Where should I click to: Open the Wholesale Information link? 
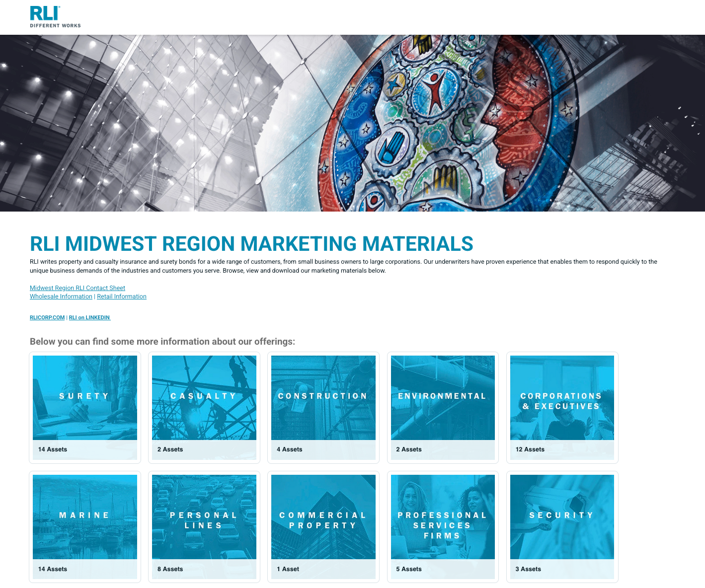pyautogui.click(x=61, y=296)
